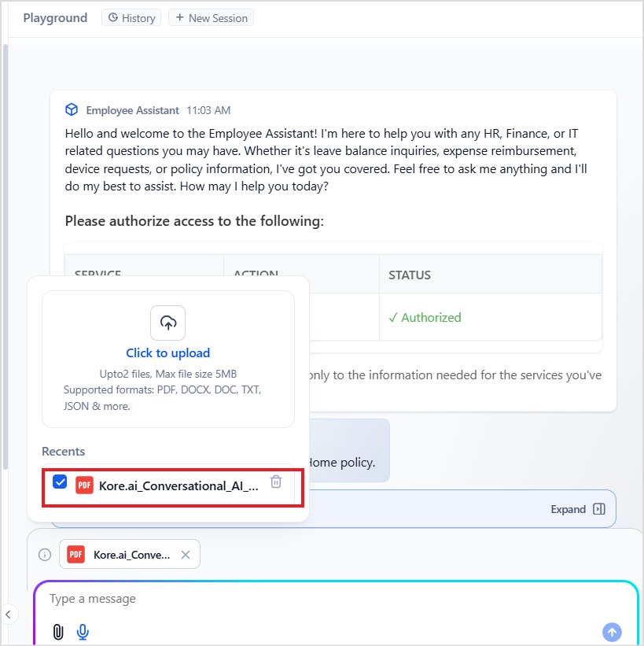Click the Employee Assistant cube icon

point(72,109)
